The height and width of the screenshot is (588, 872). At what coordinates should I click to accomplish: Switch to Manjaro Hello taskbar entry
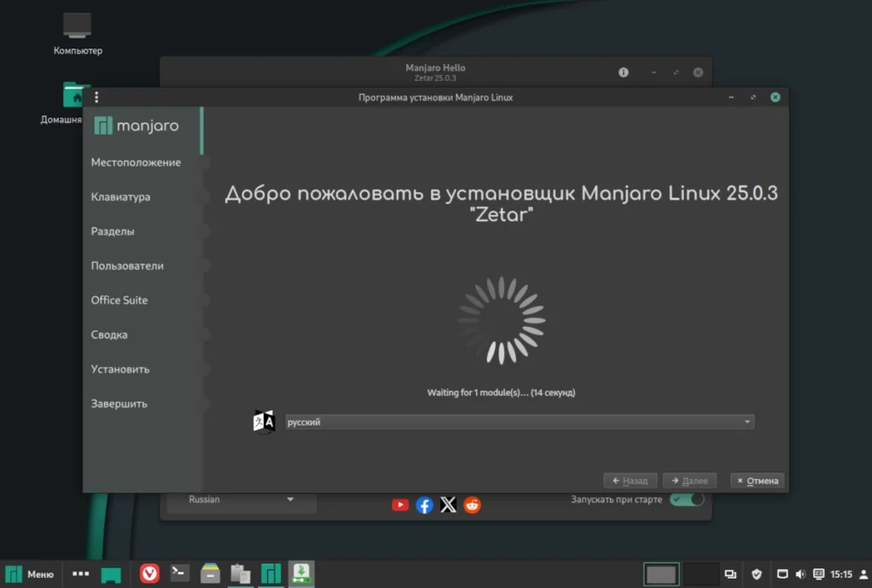pyautogui.click(x=271, y=574)
